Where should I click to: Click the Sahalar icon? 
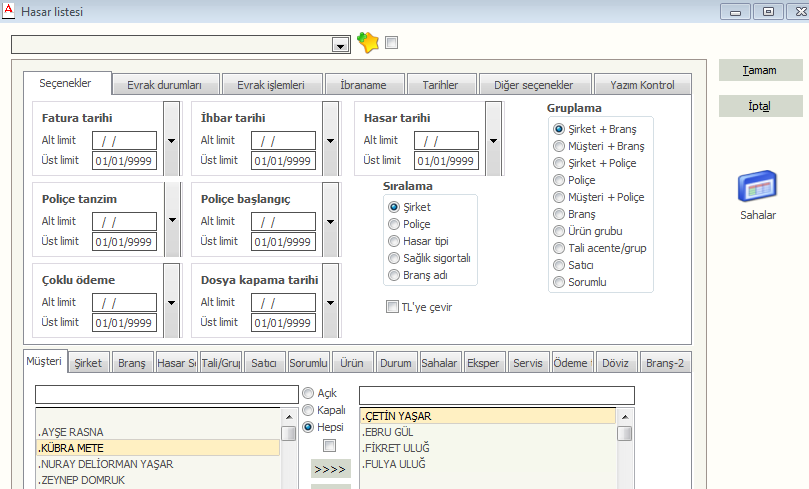pos(759,189)
